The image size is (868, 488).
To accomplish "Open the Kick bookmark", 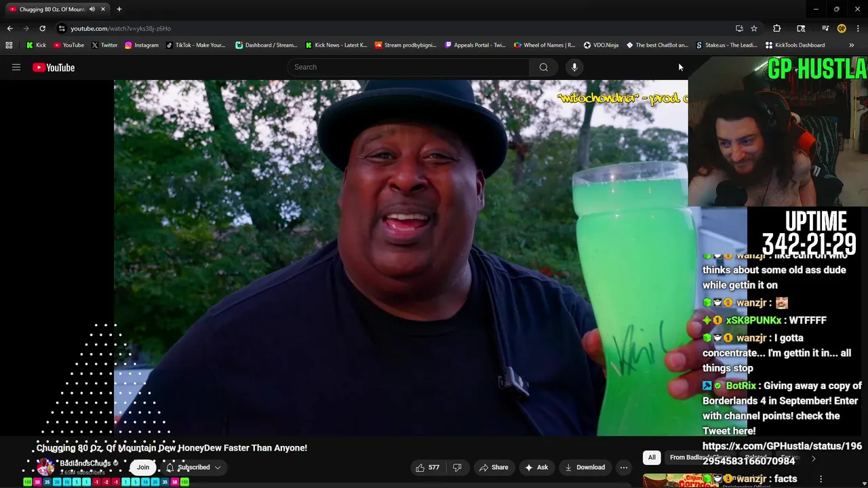I will click(36, 45).
